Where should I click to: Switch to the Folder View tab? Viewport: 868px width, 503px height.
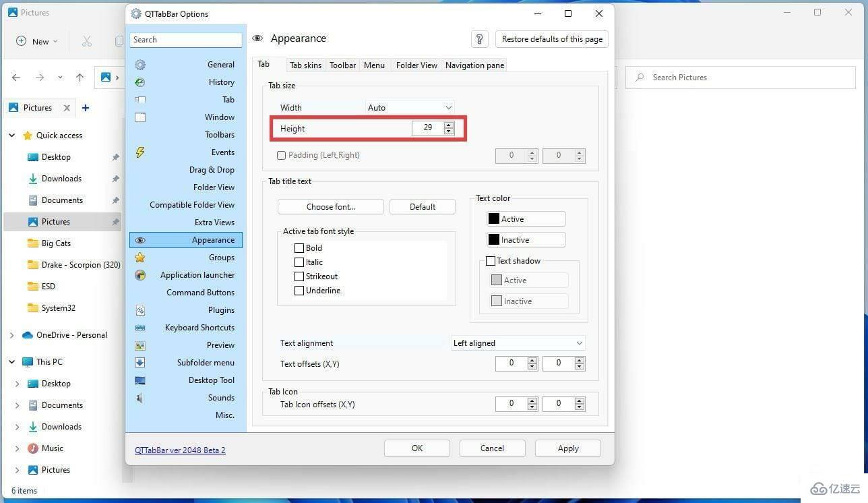[416, 65]
